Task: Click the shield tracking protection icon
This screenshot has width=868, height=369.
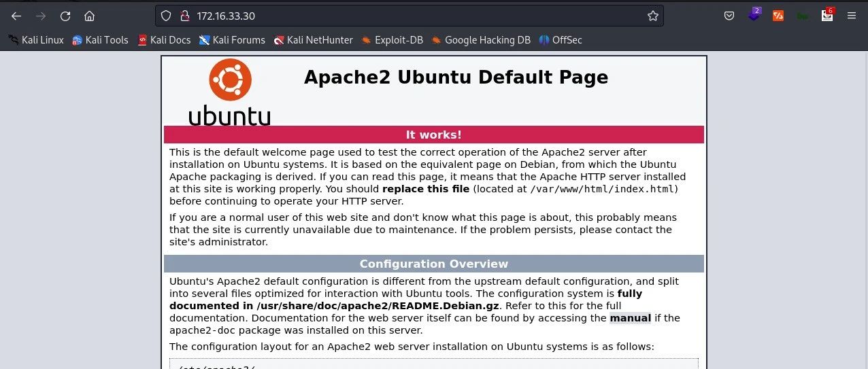Action: pos(167,16)
